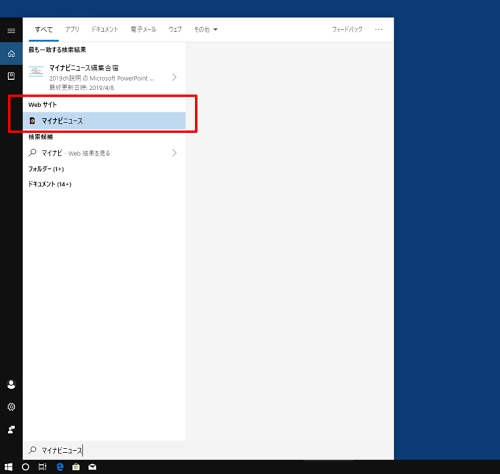Click the feedback person icon in sidebar

[11, 430]
